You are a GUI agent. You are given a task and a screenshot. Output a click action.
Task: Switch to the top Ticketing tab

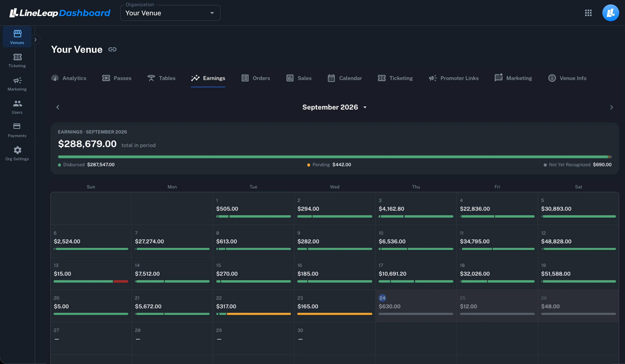pos(395,78)
